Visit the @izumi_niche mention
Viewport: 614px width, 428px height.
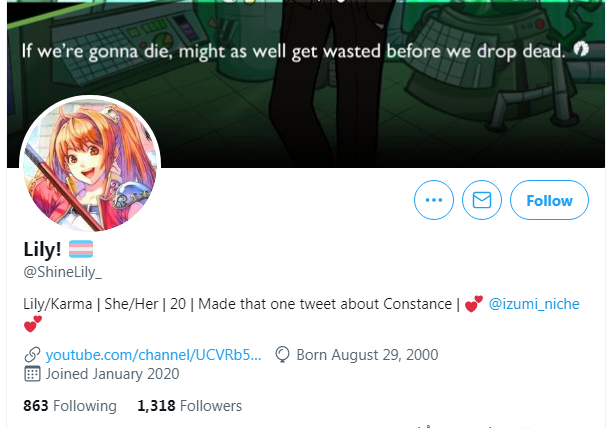pos(534,304)
